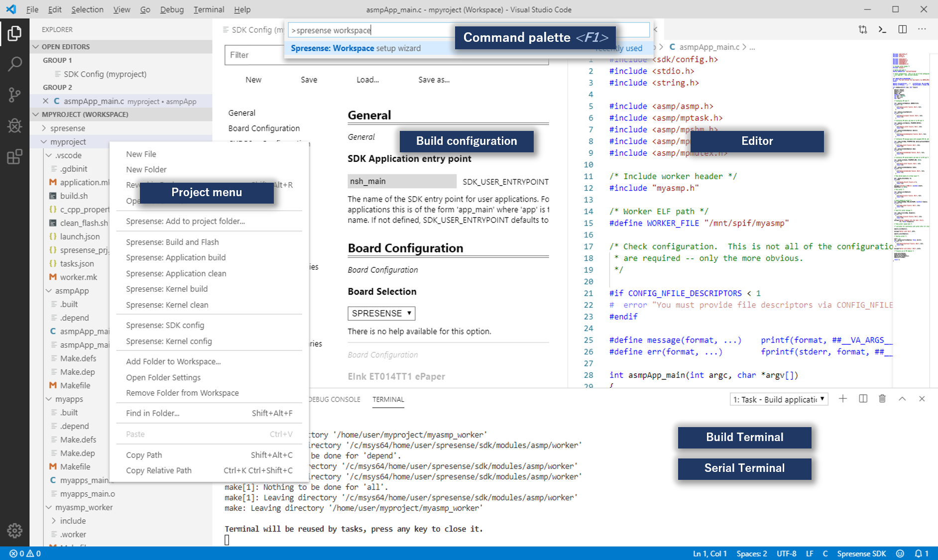Switch to the TERMINAL panel tab
The width and height of the screenshot is (938, 560).
pos(388,399)
